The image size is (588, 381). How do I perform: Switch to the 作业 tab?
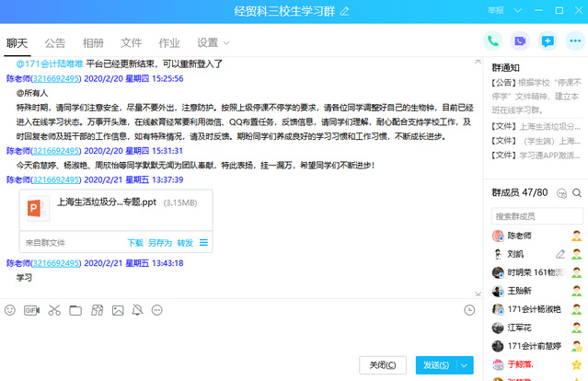169,42
